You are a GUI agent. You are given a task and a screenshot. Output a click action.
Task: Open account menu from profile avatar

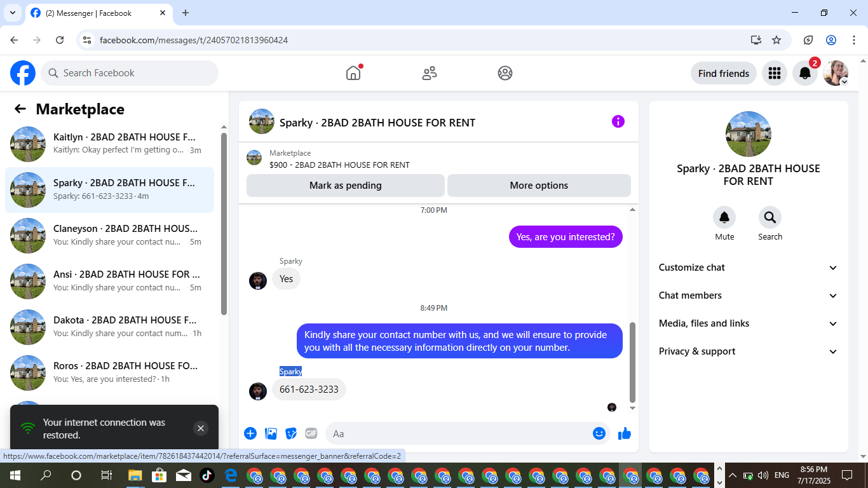click(836, 73)
